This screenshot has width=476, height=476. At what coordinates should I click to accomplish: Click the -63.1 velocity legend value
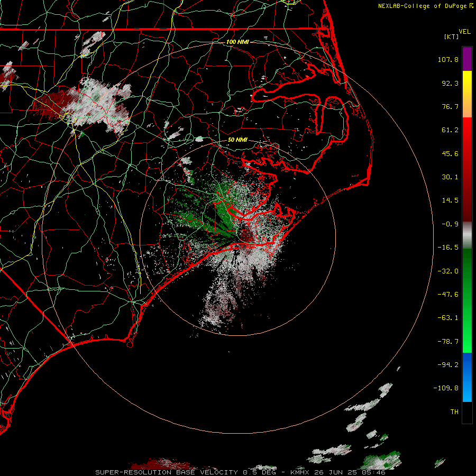point(448,318)
